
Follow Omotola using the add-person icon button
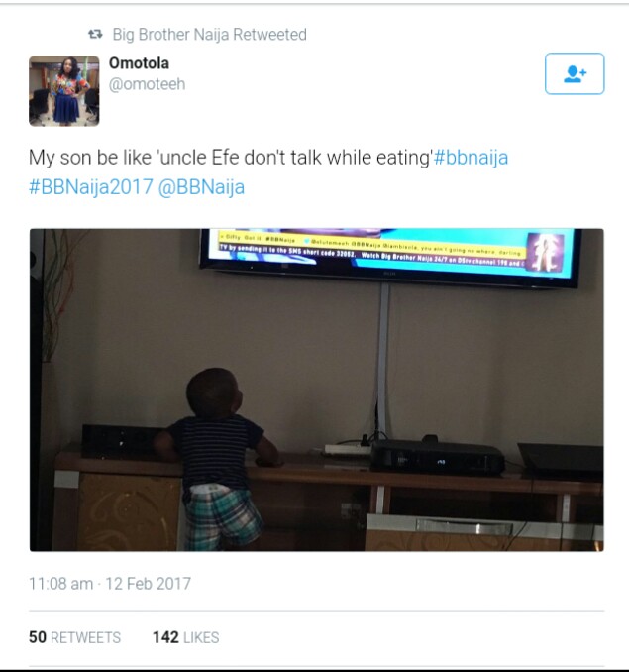tap(575, 73)
